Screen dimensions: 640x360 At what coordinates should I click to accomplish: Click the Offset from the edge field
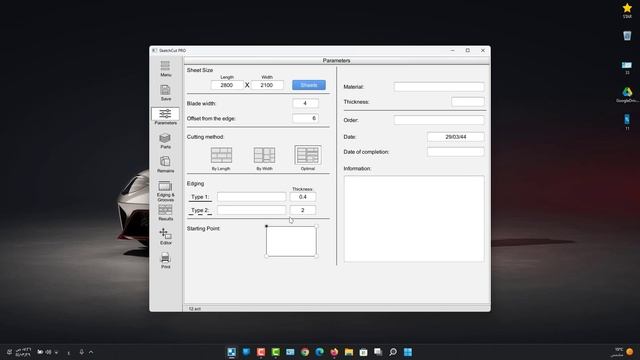tap(305, 118)
